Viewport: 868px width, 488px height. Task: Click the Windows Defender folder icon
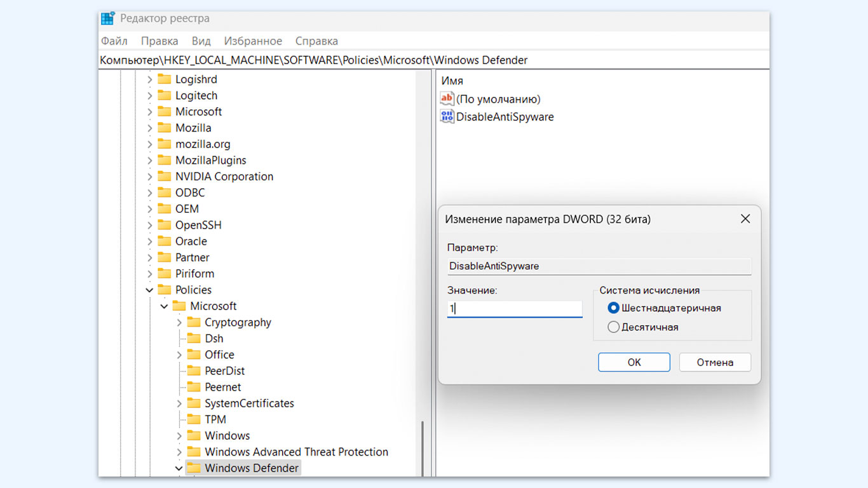pyautogui.click(x=194, y=468)
